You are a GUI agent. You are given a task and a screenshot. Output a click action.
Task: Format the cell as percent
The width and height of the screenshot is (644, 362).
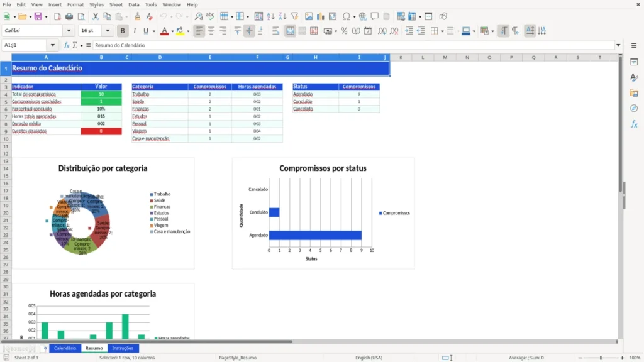pyautogui.click(x=344, y=31)
